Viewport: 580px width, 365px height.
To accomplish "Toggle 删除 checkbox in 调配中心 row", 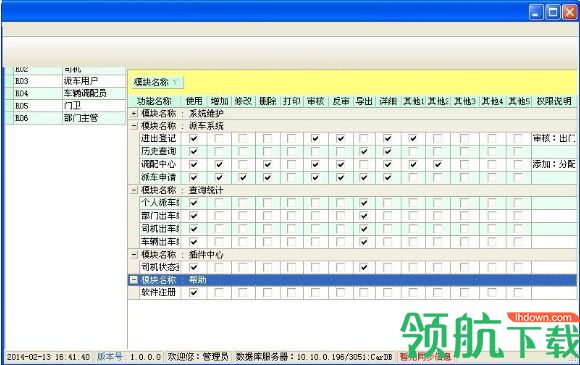I will pyautogui.click(x=267, y=164).
